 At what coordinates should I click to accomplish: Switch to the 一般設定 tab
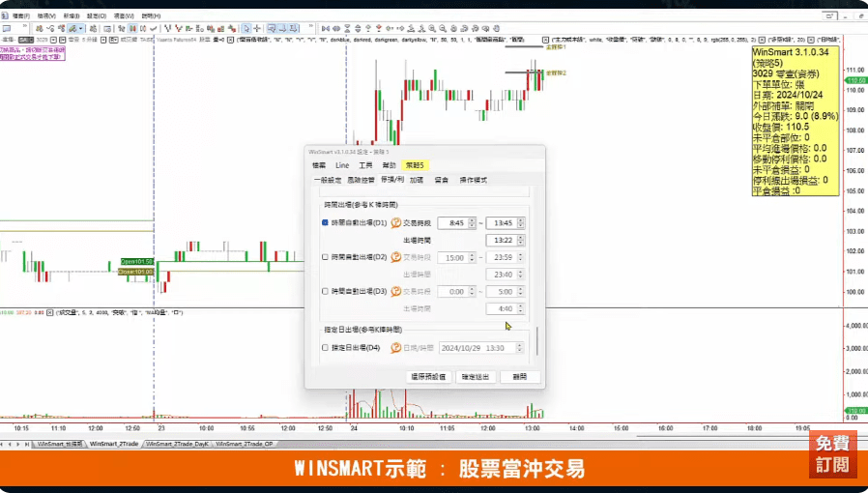pos(328,180)
